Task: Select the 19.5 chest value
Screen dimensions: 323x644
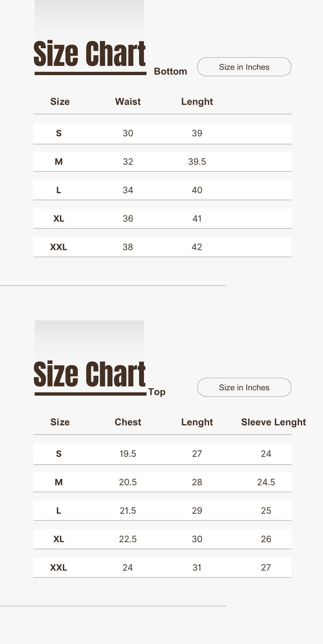Action: 128,454
